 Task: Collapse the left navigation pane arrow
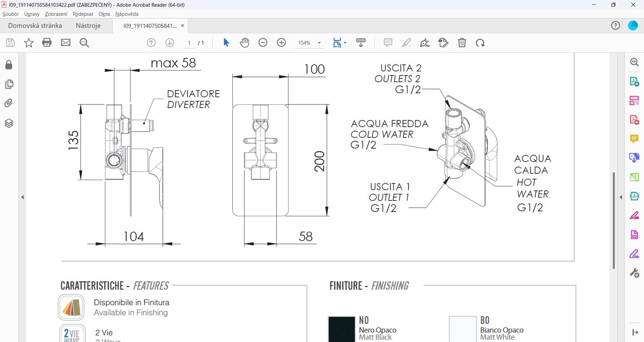coord(22,197)
